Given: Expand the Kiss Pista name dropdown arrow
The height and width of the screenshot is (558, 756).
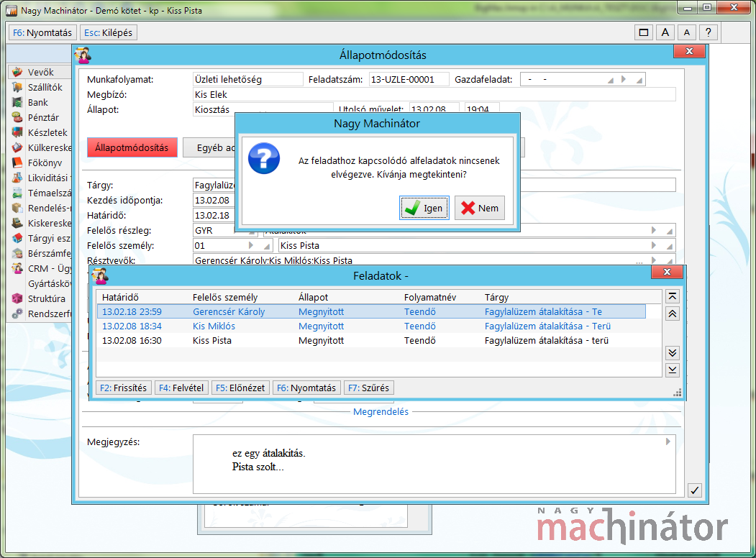Looking at the screenshot, I should 654,245.
